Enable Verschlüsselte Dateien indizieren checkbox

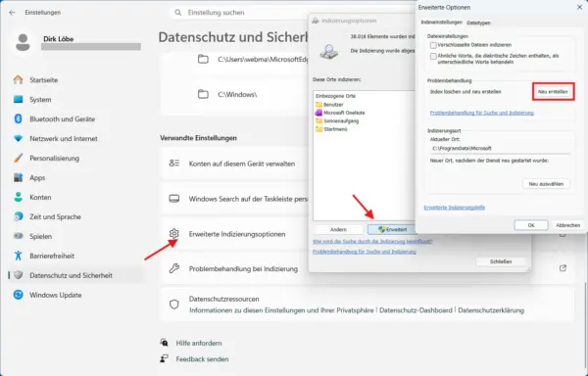433,45
